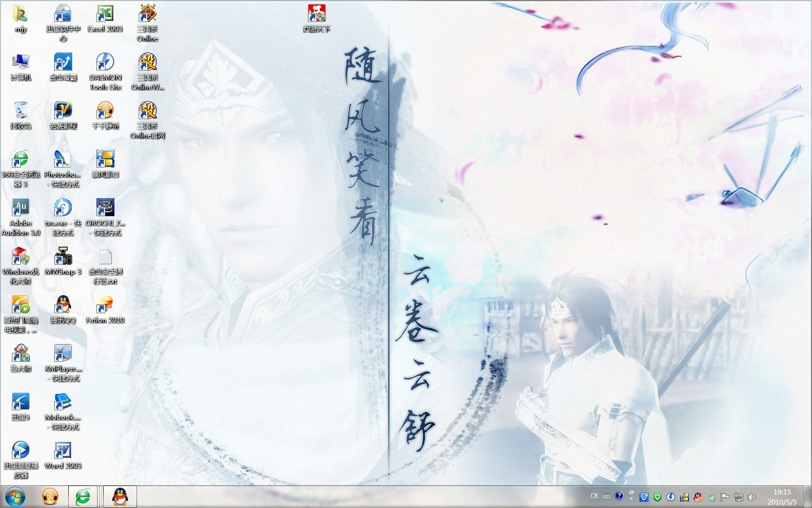812x508 pixels.
Task: Open the Mobook shortcut icon
Action: [x=63, y=411]
